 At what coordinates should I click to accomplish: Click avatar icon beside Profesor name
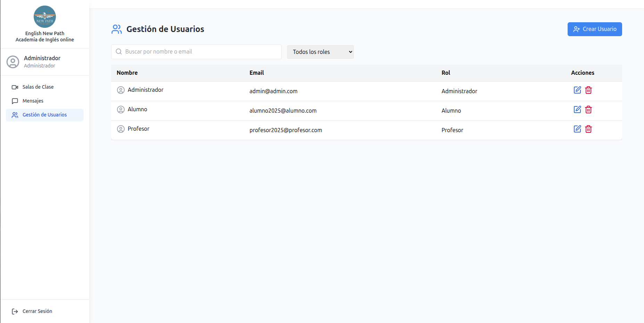click(121, 129)
